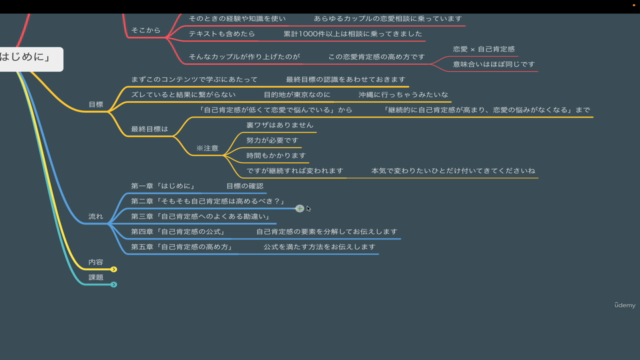Screen dimensions: 640x360
Task: Click ですが継続すれば変われます node
Action: tap(295, 171)
